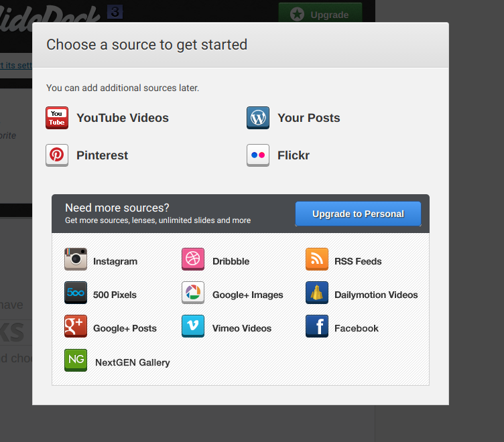Click the Dribbble label

click(231, 261)
